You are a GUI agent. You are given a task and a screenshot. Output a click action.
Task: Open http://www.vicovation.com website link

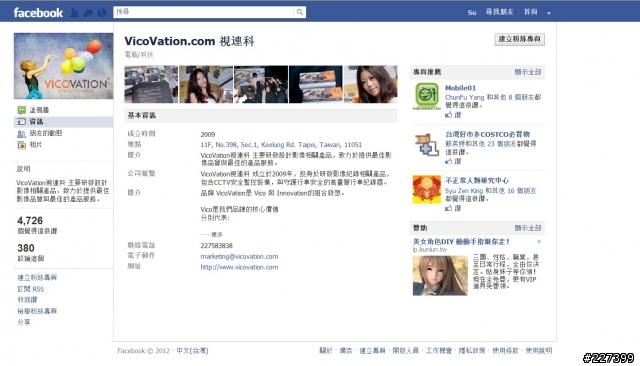pyautogui.click(x=239, y=267)
